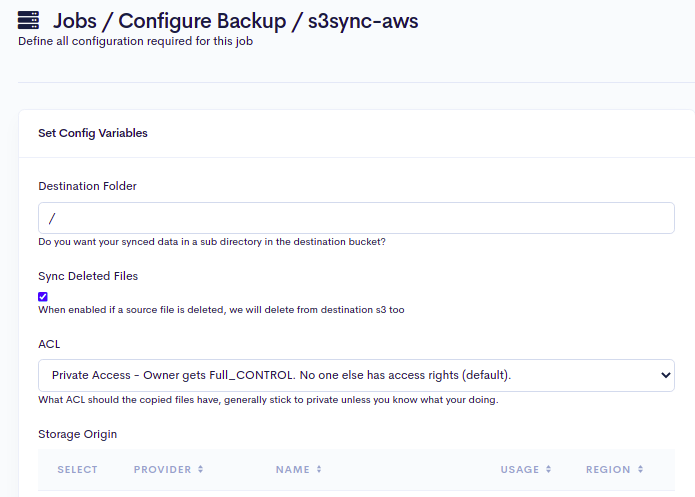695x497 pixels.
Task: Click the ACL hint text about private
Action: point(268,400)
